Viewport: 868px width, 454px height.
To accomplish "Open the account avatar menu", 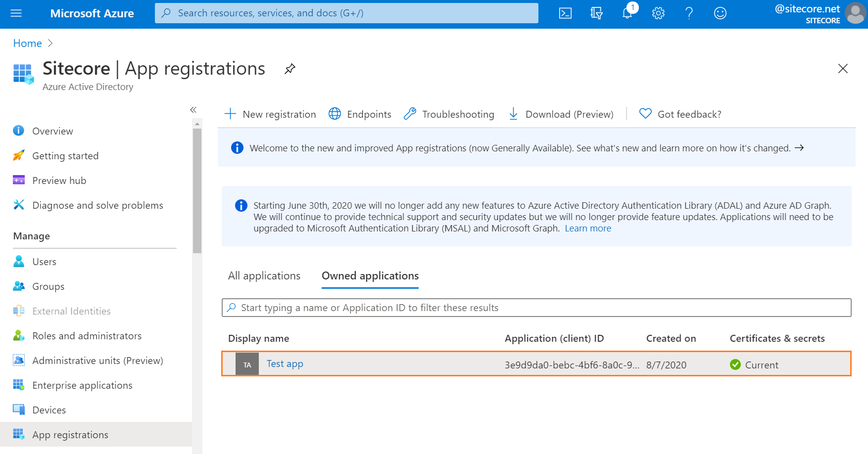I will point(855,13).
